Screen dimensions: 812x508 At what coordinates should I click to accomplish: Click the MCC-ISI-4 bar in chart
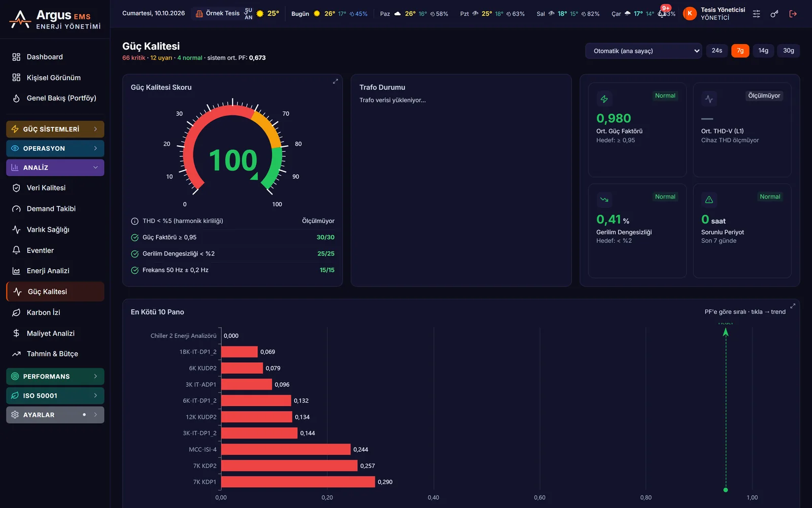click(x=286, y=450)
